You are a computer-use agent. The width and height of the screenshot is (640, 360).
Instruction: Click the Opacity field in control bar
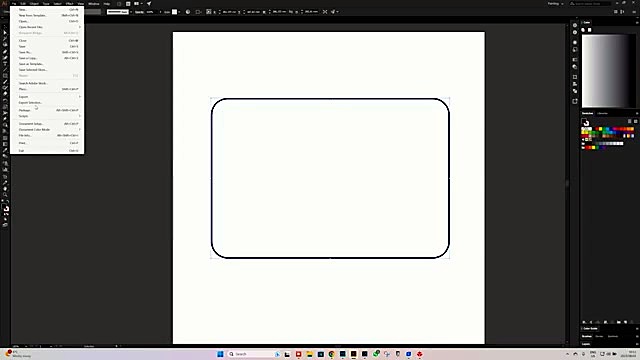click(x=151, y=12)
